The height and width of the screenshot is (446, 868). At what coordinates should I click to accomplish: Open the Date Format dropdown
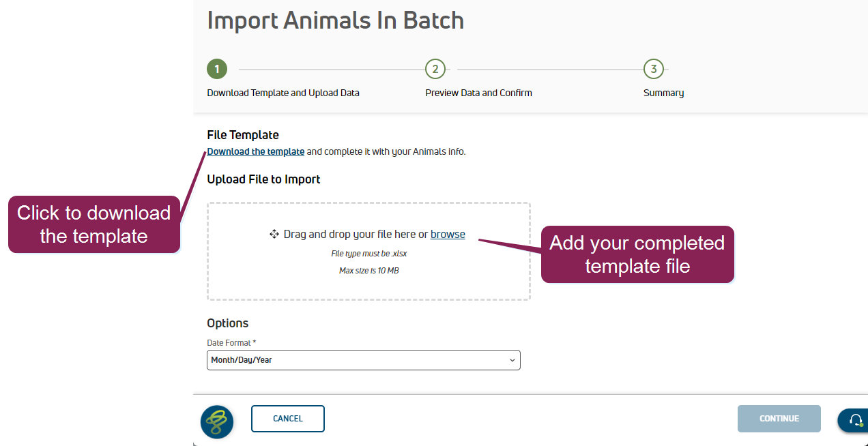(x=363, y=360)
